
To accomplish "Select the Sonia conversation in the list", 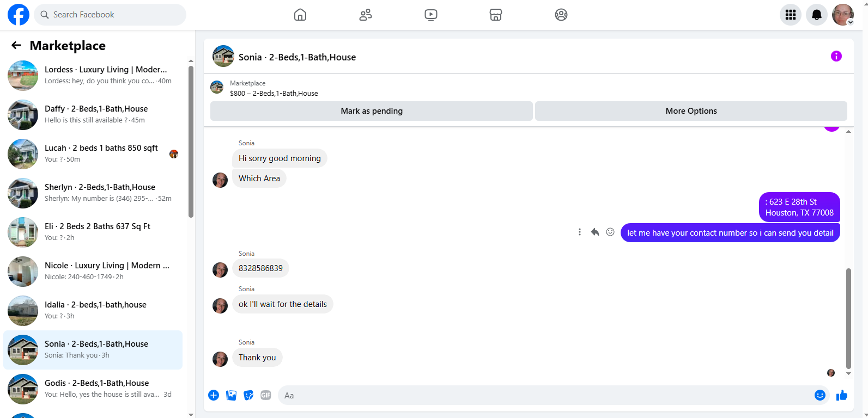I will click(93, 350).
